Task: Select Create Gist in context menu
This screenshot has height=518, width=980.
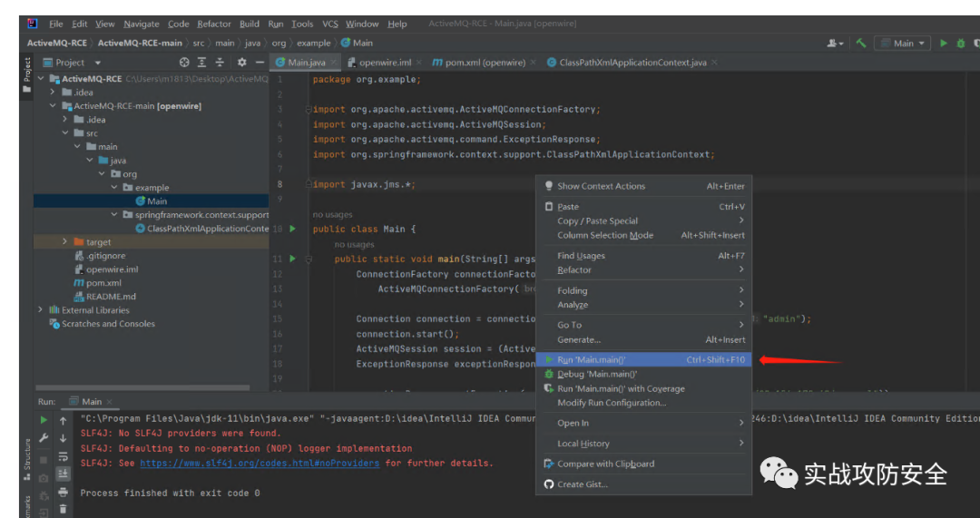Action: click(x=643, y=484)
